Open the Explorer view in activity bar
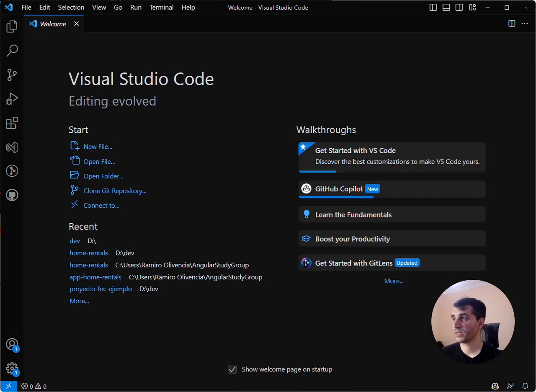This screenshot has height=392, width=536. point(12,26)
